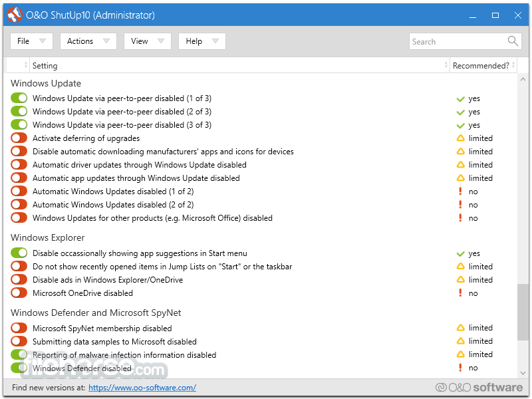Open the Help dropdown arrow
This screenshot has height=399, width=532.
(x=215, y=41)
